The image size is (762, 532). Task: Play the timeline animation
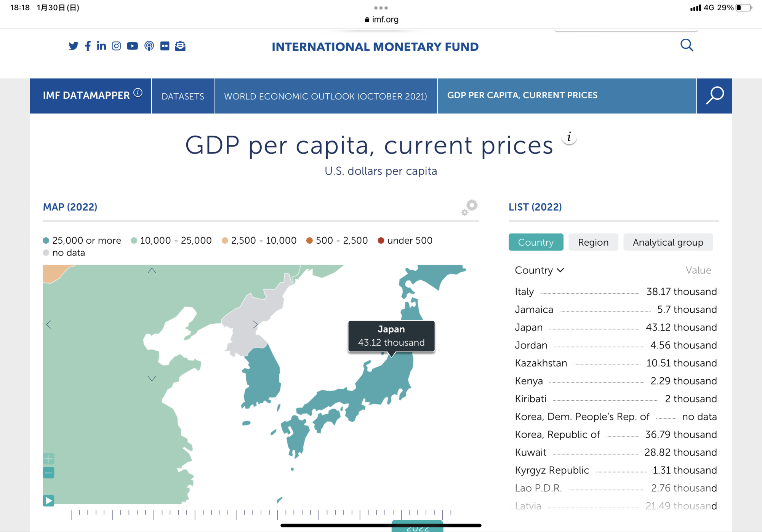point(48,500)
